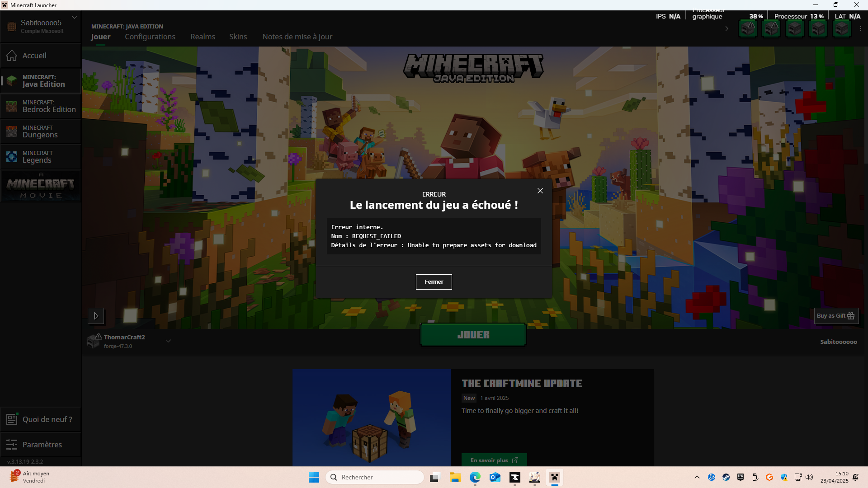The width and height of the screenshot is (868, 488).
Task: Open Minecraft Legends in the sidebar
Action: (41, 157)
